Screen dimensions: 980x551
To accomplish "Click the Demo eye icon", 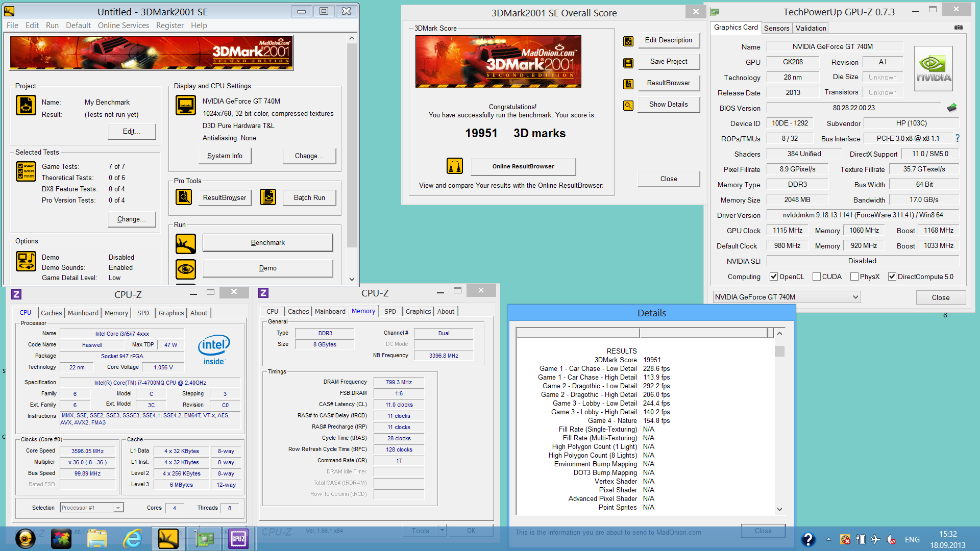I will click(186, 269).
